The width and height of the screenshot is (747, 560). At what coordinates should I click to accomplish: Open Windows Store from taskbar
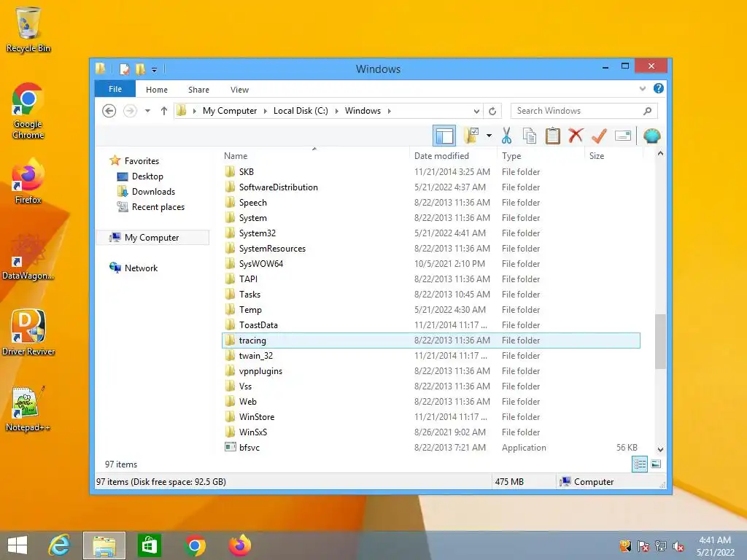tap(149, 545)
